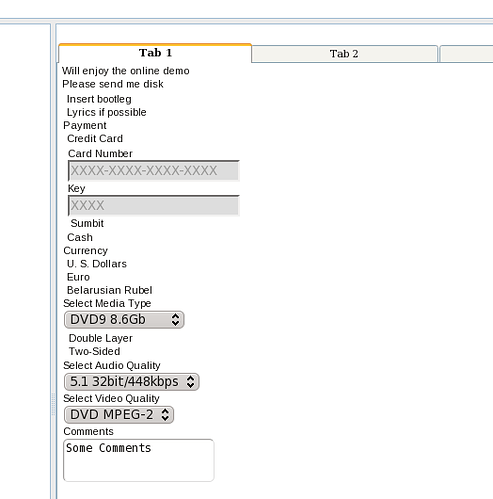
Task: Expand the 5.1 32bit/448kbps audio quality dropdown
Action: pos(132,382)
